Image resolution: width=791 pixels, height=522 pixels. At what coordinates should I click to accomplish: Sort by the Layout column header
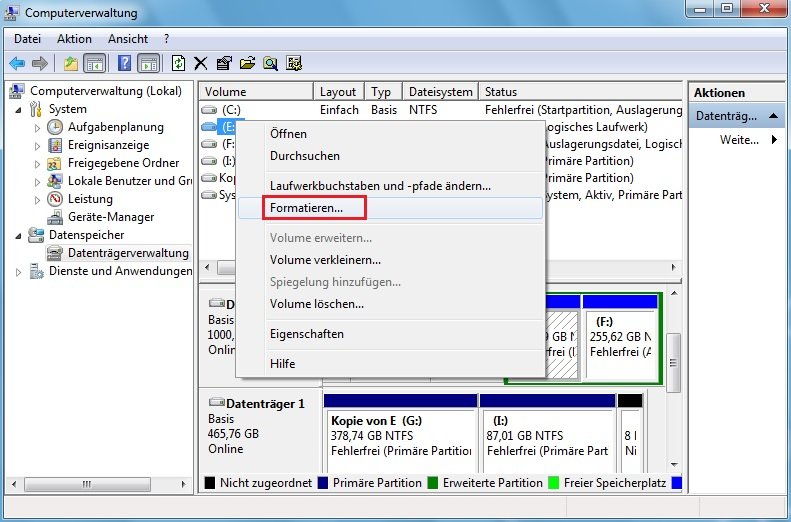click(338, 92)
